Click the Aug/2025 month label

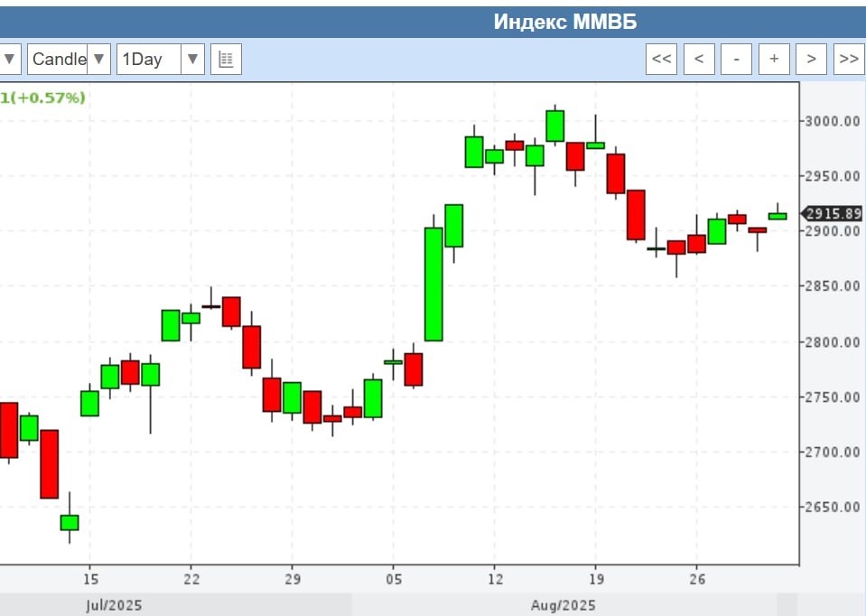[563, 605]
